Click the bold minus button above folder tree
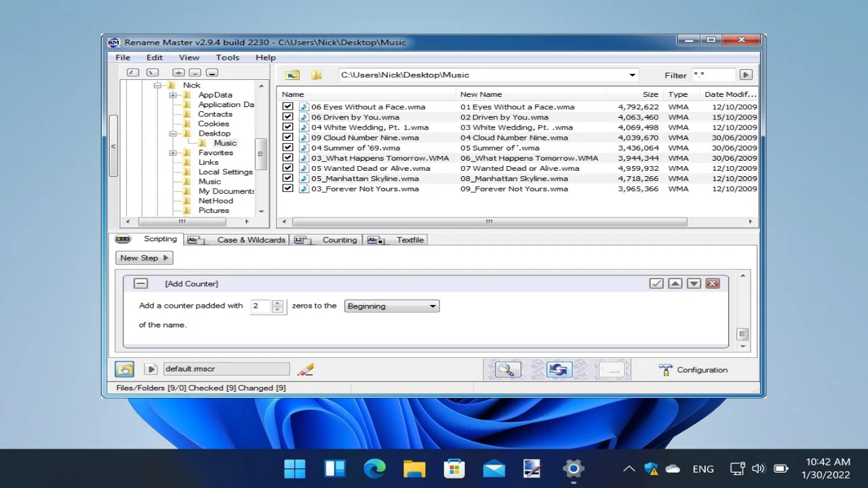Screen dimensions: 868x488 point(212,73)
